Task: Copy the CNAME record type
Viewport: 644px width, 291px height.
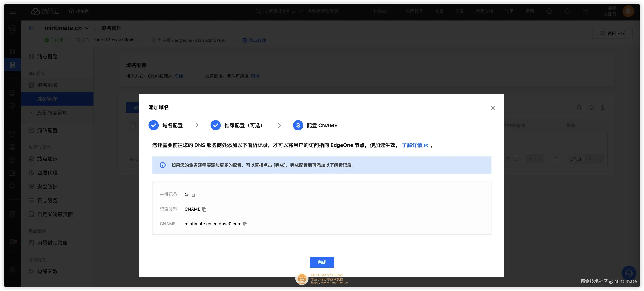Action: (x=205, y=209)
